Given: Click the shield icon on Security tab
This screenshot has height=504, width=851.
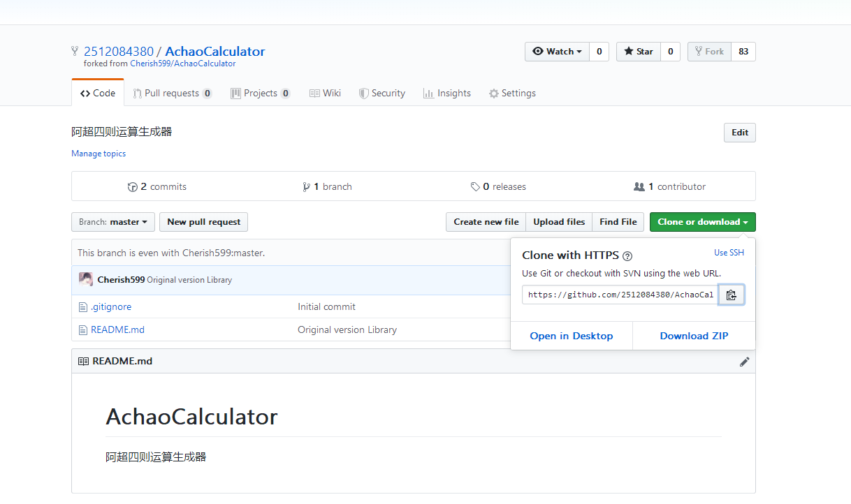Looking at the screenshot, I should [x=363, y=94].
